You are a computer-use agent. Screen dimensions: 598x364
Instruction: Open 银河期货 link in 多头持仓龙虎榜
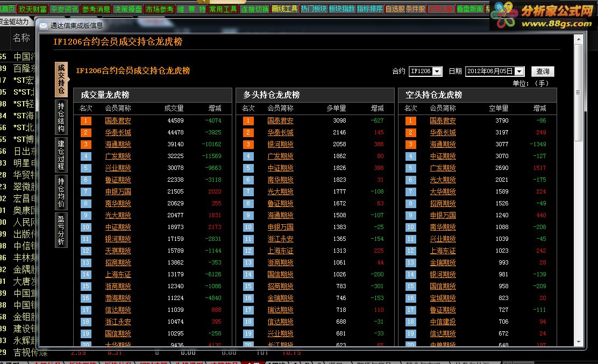click(x=280, y=144)
